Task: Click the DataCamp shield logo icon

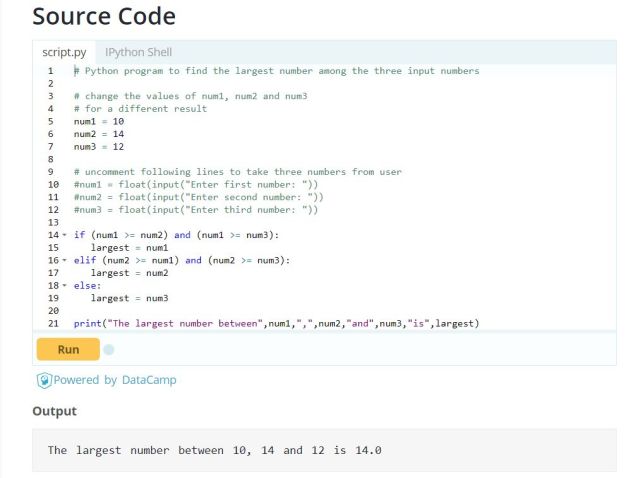Action: pyautogui.click(x=43, y=380)
